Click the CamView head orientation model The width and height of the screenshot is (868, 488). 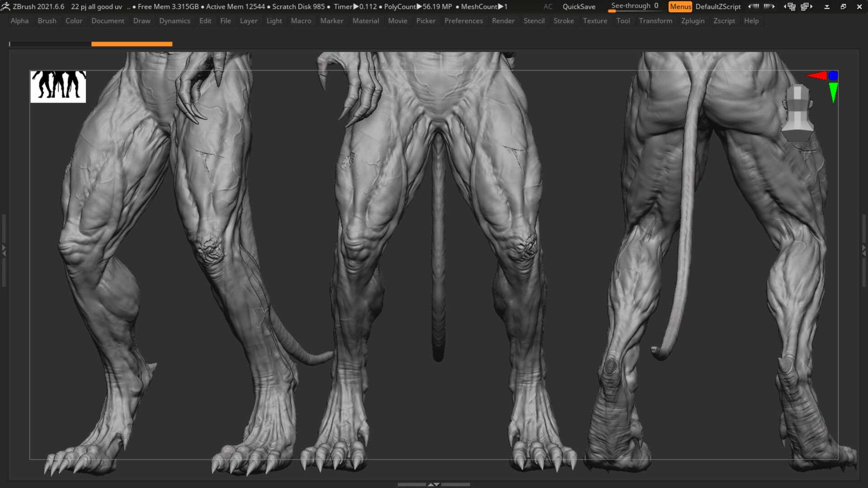[797, 112]
